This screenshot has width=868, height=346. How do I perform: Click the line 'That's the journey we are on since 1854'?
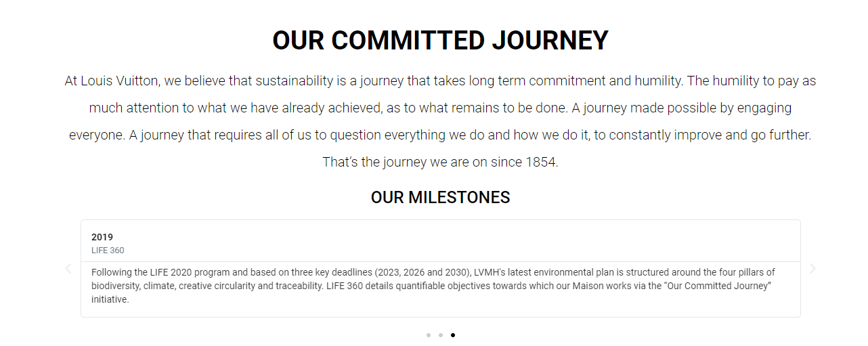coord(440,163)
